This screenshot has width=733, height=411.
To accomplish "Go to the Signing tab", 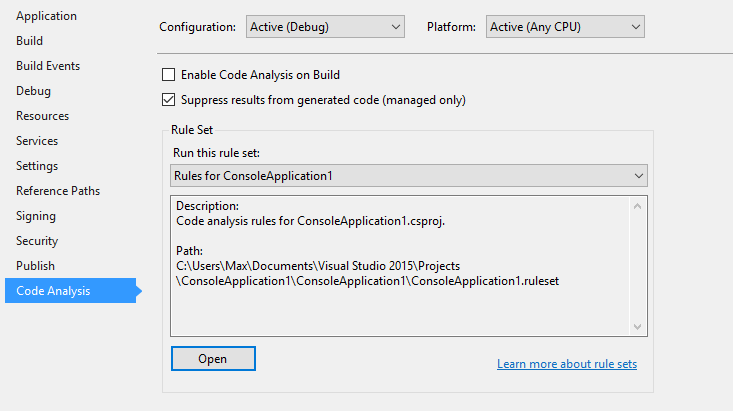I will [36, 216].
